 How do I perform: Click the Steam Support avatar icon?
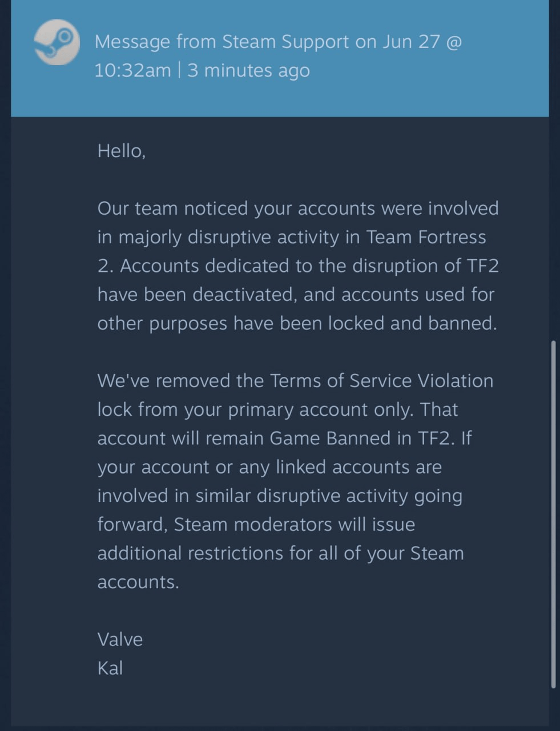coord(57,42)
